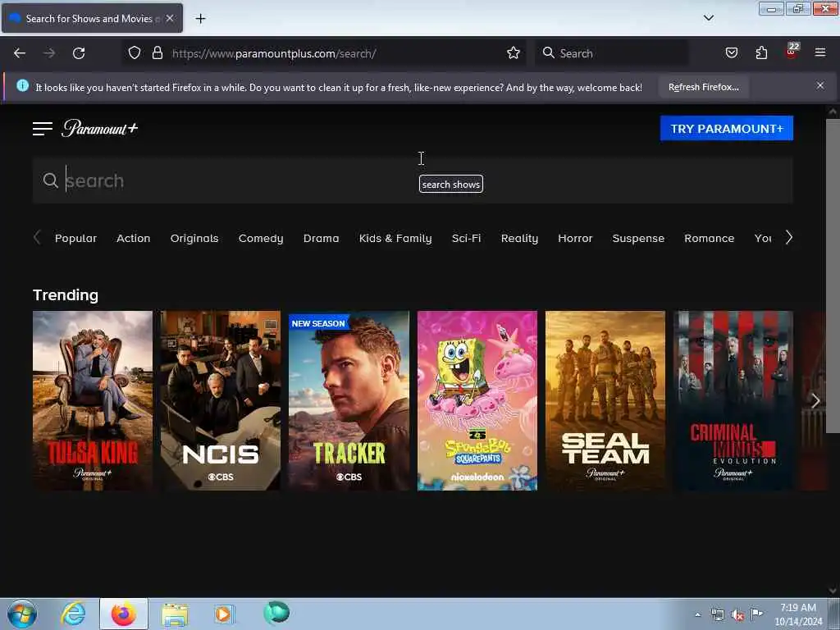
Task: Move the genre list forward with its arrow
Action: (788, 237)
